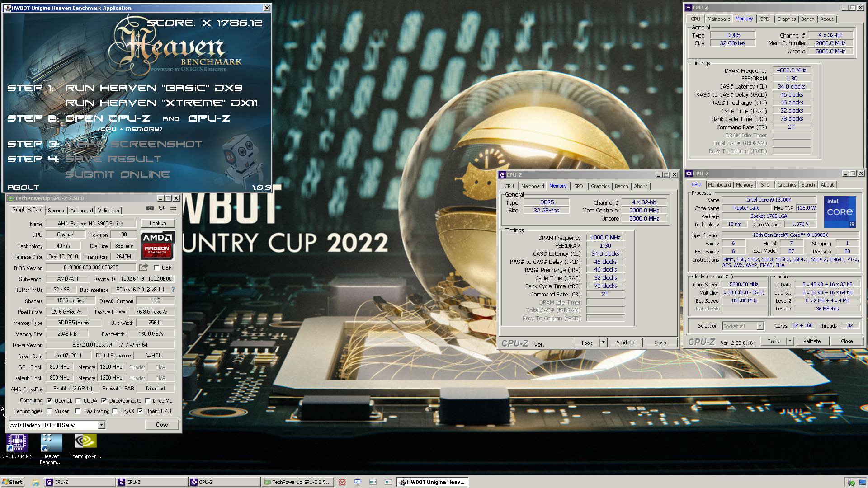
Task: Open Bench tab in bottom-right CPU-Z
Action: 808,185
